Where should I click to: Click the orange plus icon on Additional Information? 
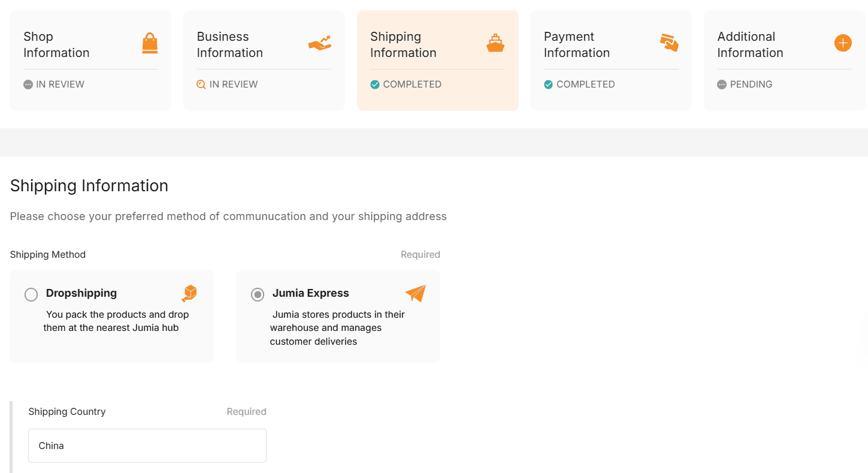842,43
